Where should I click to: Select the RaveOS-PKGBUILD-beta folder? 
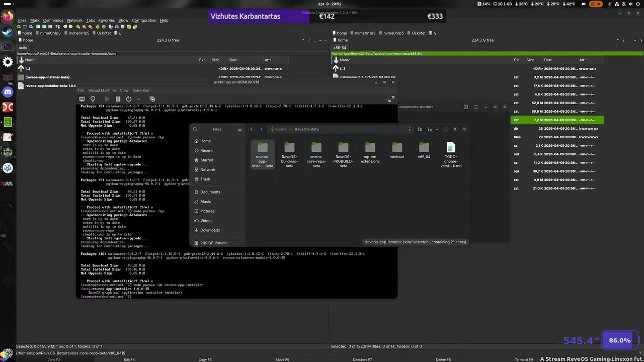tap(343, 155)
